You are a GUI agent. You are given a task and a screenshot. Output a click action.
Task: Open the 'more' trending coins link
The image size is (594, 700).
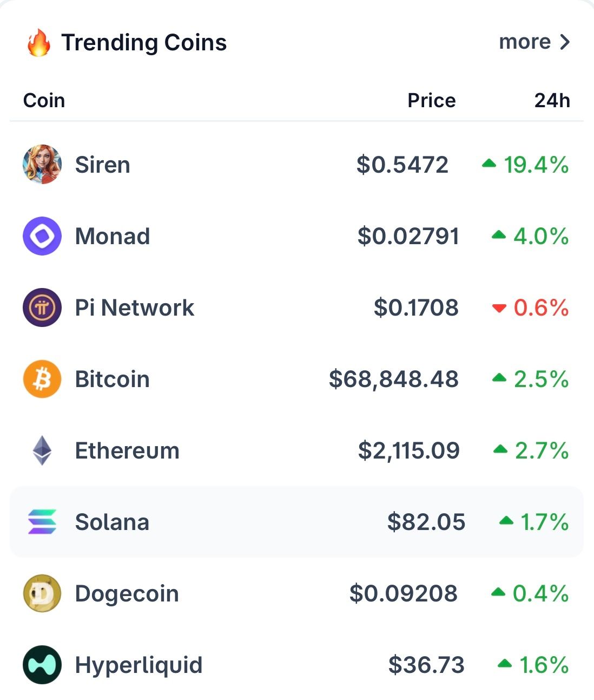click(525, 42)
